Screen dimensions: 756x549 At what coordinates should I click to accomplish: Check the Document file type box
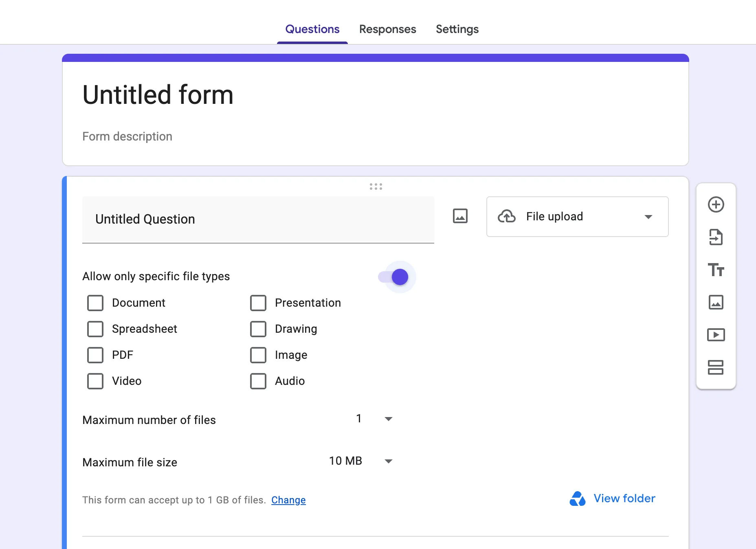click(x=95, y=303)
